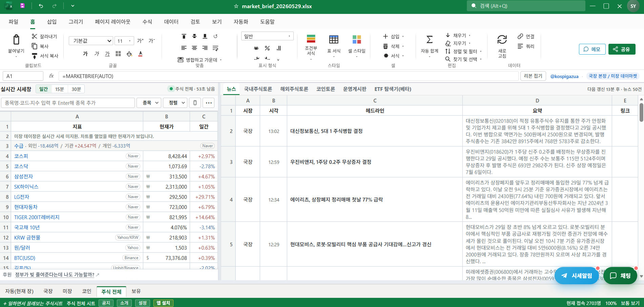
Task: Click the AutoSum sigma icon
Action: pyautogui.click(x=429, y=40)
